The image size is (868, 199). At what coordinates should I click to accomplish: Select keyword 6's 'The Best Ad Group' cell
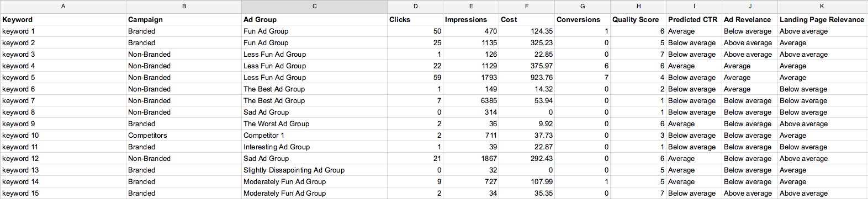(314, 89)
